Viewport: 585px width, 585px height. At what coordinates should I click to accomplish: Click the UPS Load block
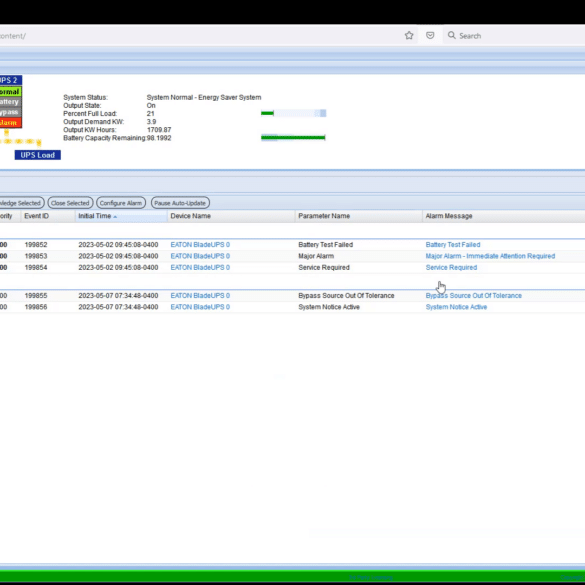click(38, 155)
